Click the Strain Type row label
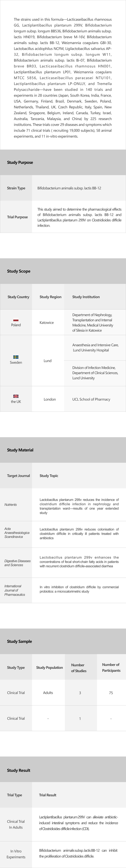Screen dimensions: 126x868 [16, 188]
